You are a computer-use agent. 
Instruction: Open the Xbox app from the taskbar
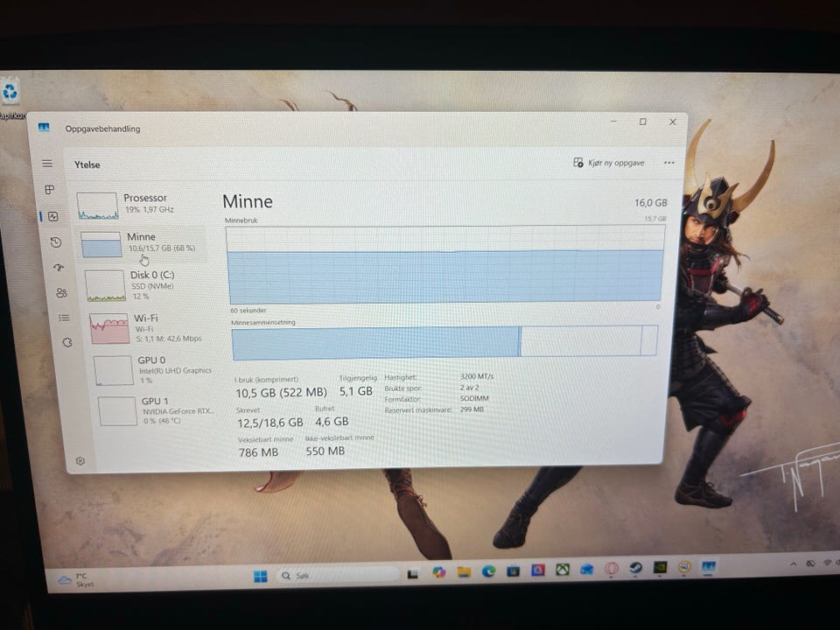pyautogui.click(x=563, y=570)
